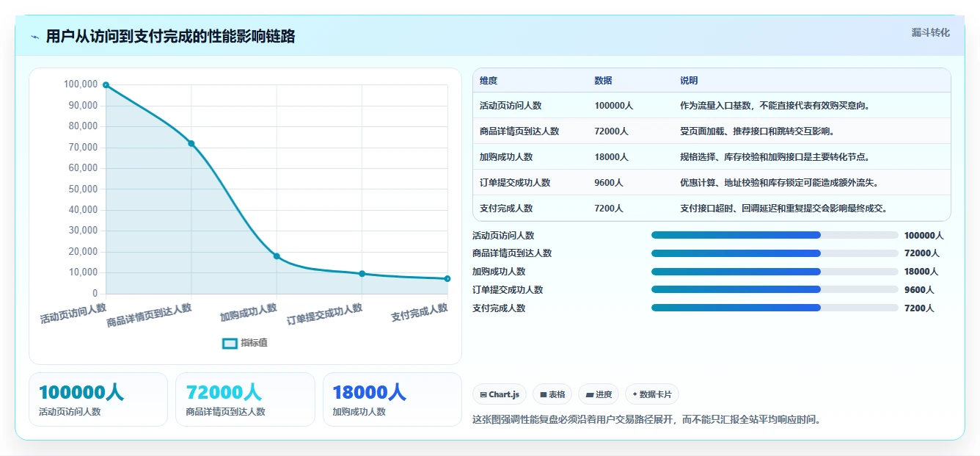Screen dimensions: 980x456
Task: Click the 订单提交成功人数 progress bar
Action: click(775, 290)
